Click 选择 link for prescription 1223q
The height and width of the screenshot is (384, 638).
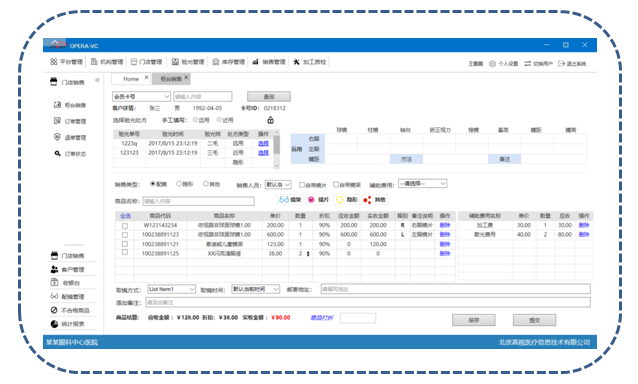click(263, 143)
